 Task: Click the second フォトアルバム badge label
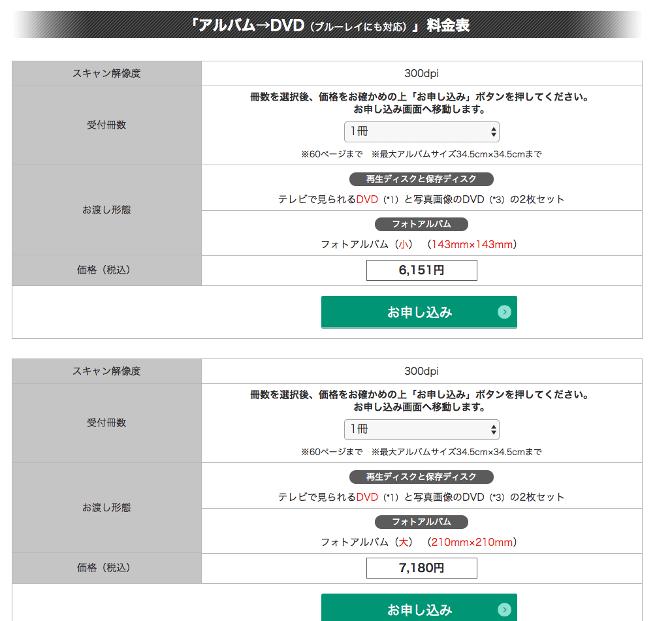[x=421, y=522]
